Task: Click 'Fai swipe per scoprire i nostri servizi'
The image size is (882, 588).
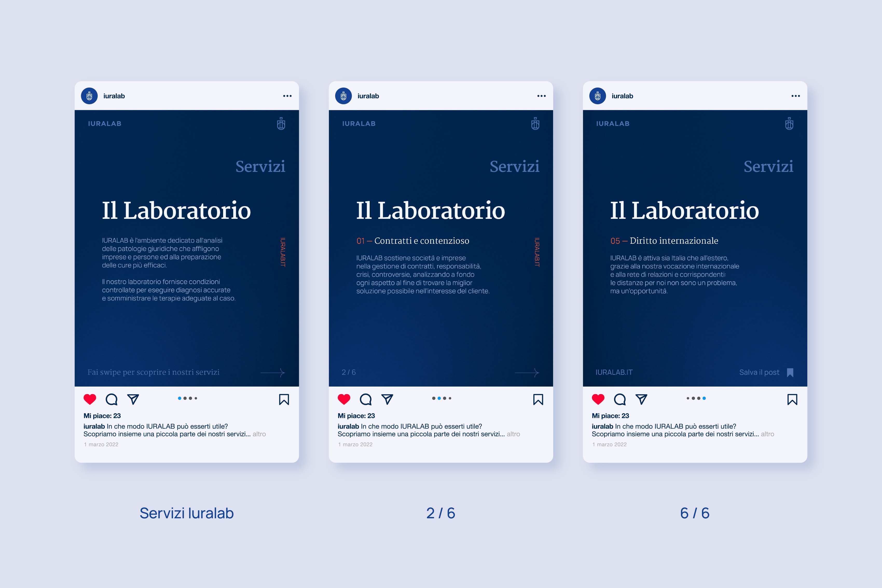Action: coord(153,372)
